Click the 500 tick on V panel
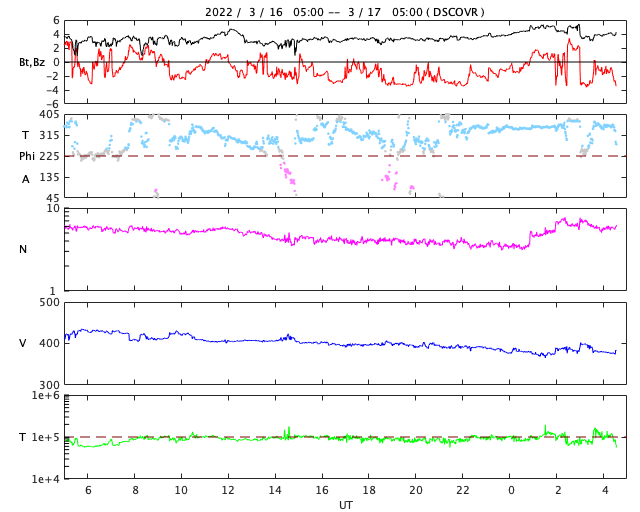This screenshot has height=512, width=640. pos(49,303)
